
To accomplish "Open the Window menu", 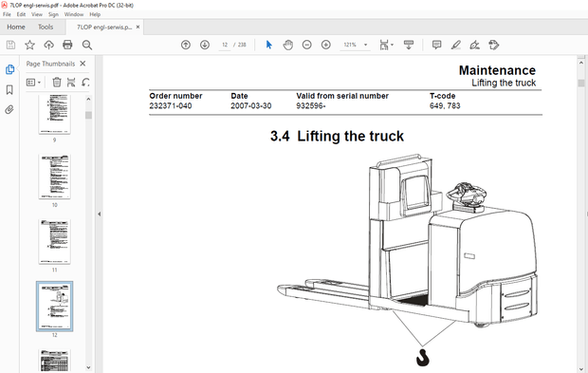I will 74,14.
